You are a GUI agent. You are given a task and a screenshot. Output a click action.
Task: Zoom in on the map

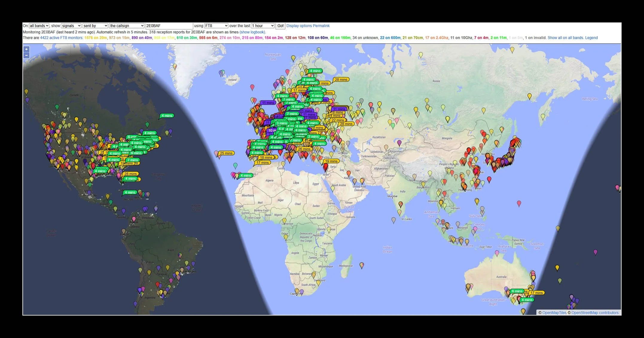coord(26,49)
